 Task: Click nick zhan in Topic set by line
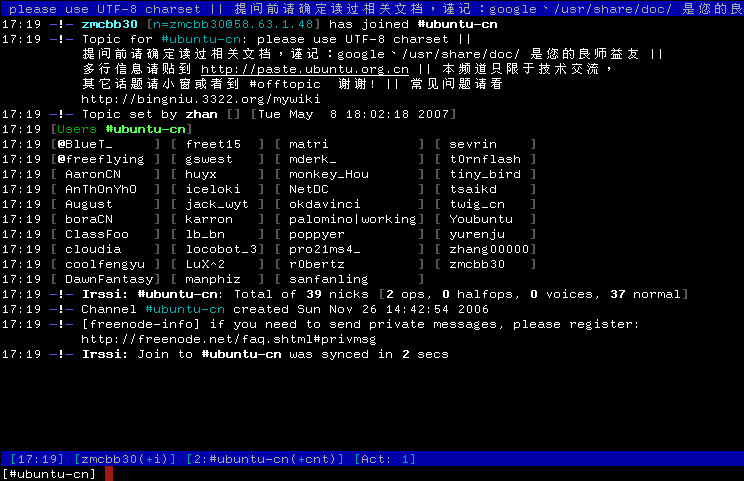coord(201,114)
